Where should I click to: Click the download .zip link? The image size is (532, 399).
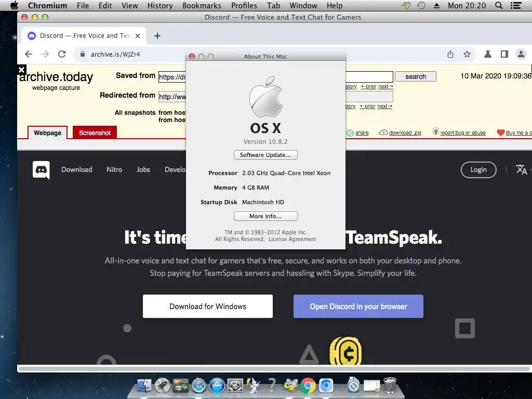pos(405,132)
